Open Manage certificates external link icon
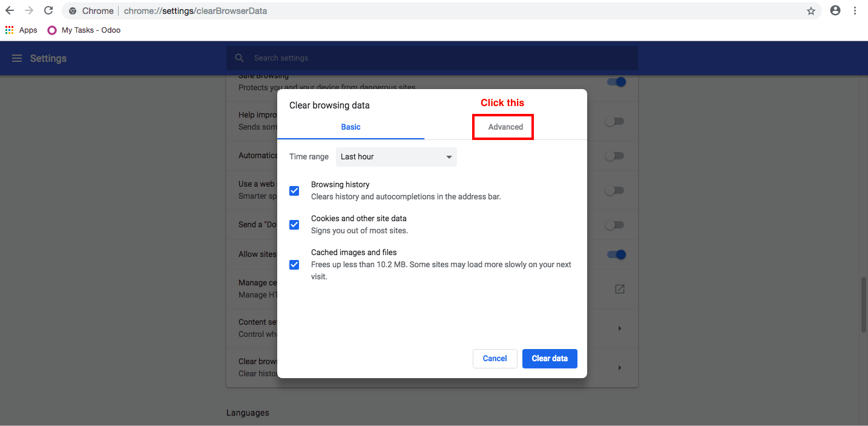This screenshot has height=426, width=868. [x=620, y=289]
